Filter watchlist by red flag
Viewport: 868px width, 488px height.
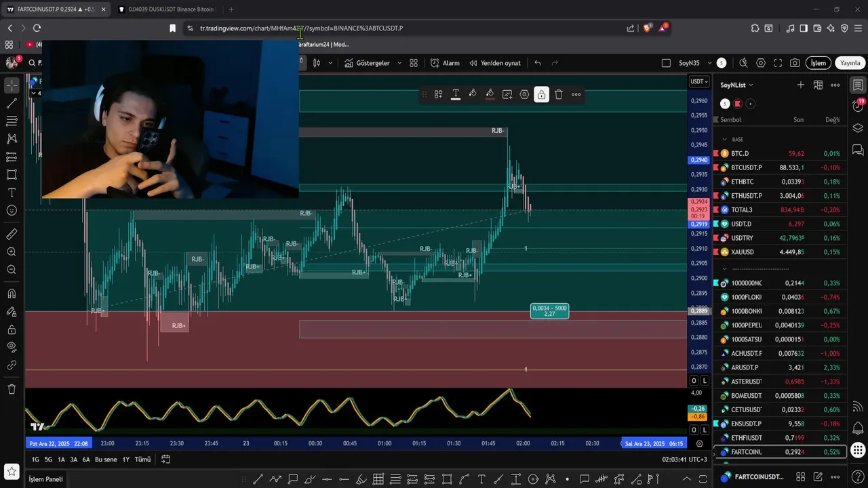(x=738, y=104)
